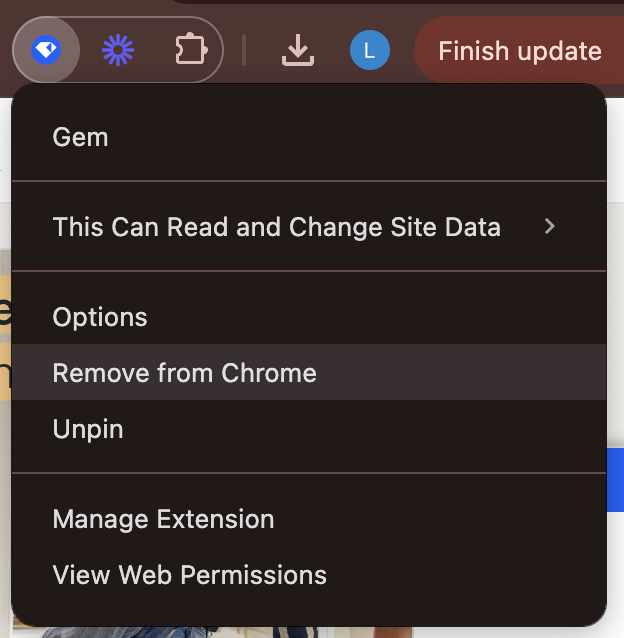
Task: Open the purple starburst extension icon
Action: (118, 50)
